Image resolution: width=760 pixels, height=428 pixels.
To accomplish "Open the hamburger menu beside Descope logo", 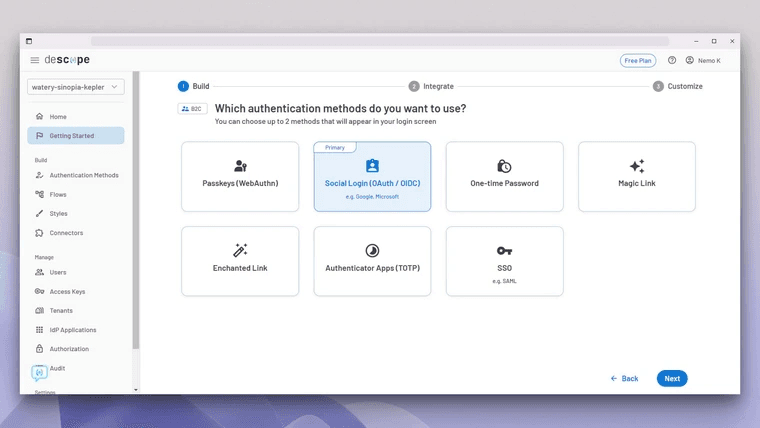I will coord(34,60).
